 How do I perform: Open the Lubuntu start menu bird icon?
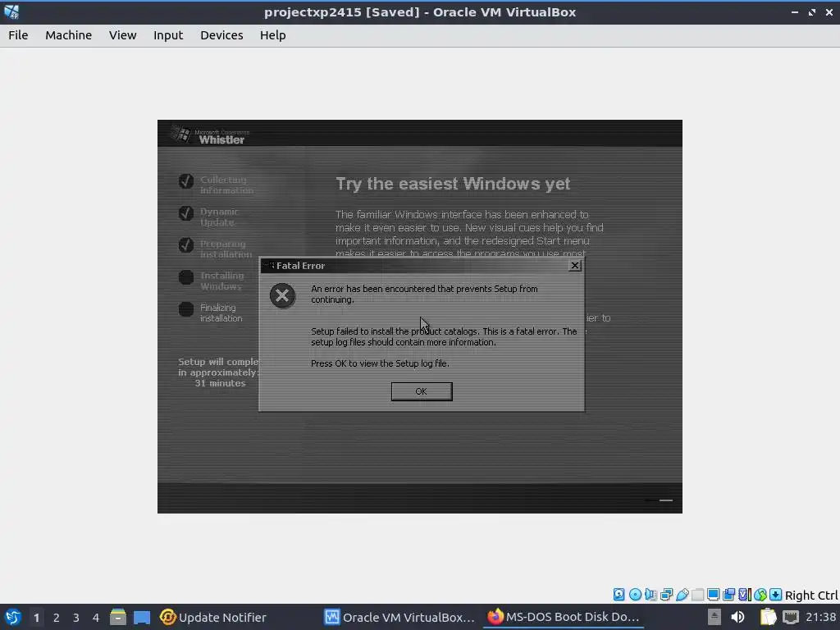(x=12, y=617)
